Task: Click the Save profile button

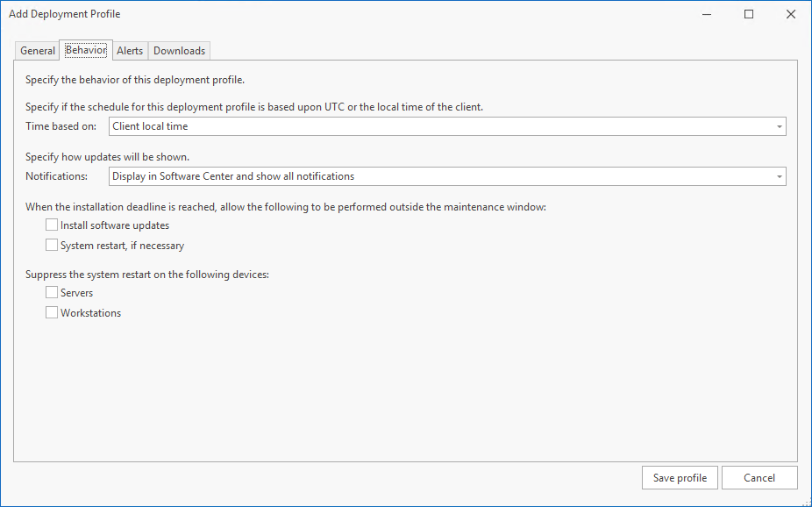Action: [x=680, y=478]
